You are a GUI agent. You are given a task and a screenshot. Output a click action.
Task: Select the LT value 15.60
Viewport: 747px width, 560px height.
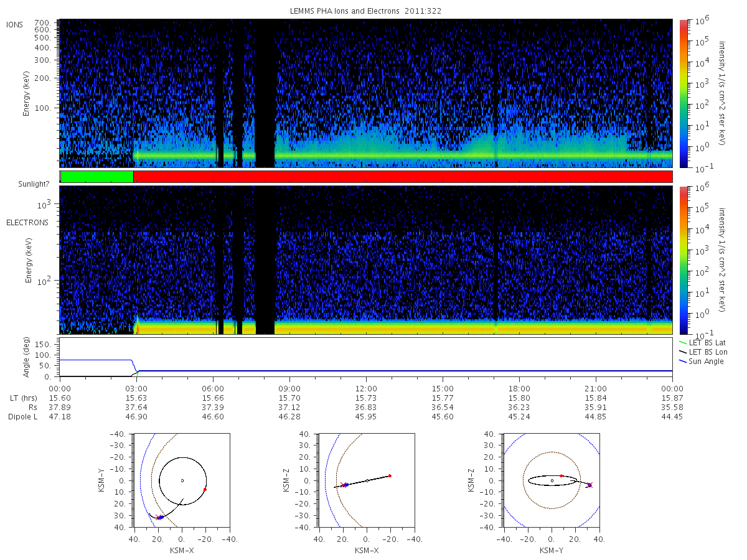(60, 398)
